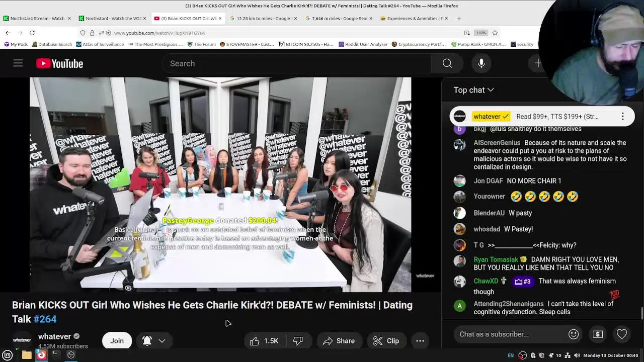The width and height of the screenshot is (644, 362).
Task: Switch to the 7,646 m miles Google tab
Action: click(x=339, y=19)
